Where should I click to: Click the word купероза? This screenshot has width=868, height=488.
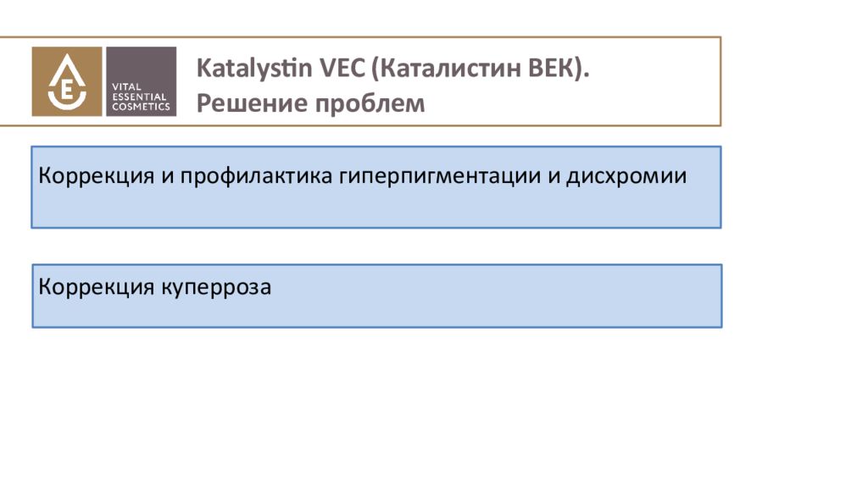(x=216, y=288)
